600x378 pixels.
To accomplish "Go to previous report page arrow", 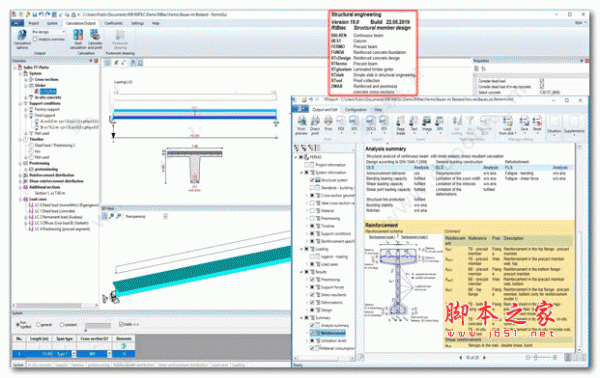I will (x=460, y=357).
